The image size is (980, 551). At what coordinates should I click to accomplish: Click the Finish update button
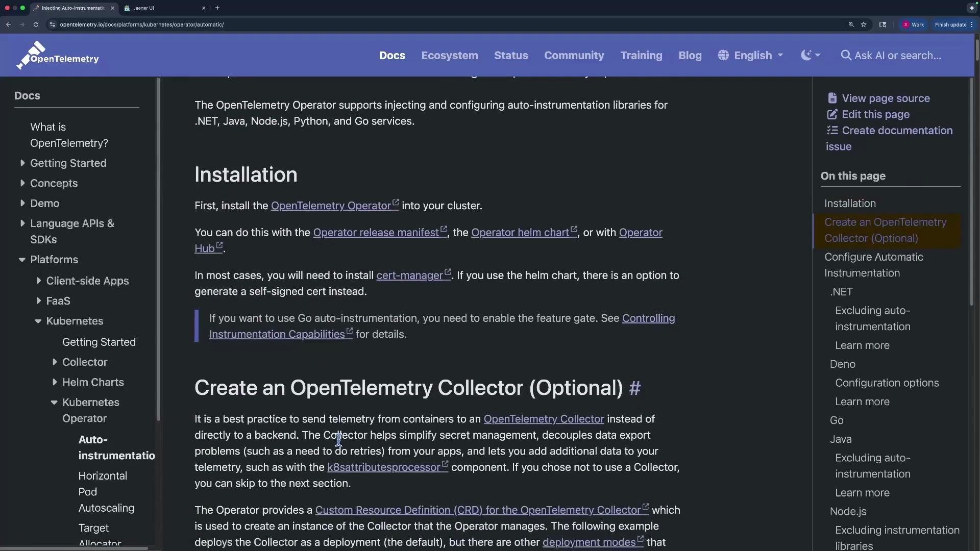pyautogui.click(x=953, y=24)
